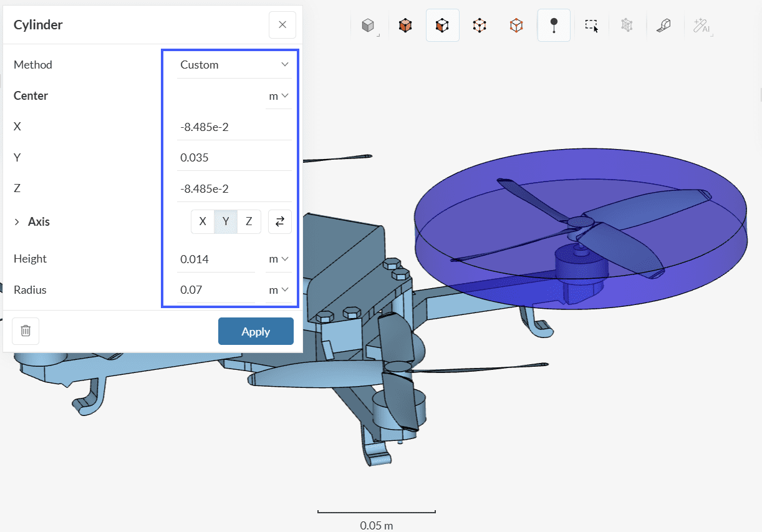Reverse axis direction with swap button
Viewport: 762px width, 532px height.
[x=280, y=221]
